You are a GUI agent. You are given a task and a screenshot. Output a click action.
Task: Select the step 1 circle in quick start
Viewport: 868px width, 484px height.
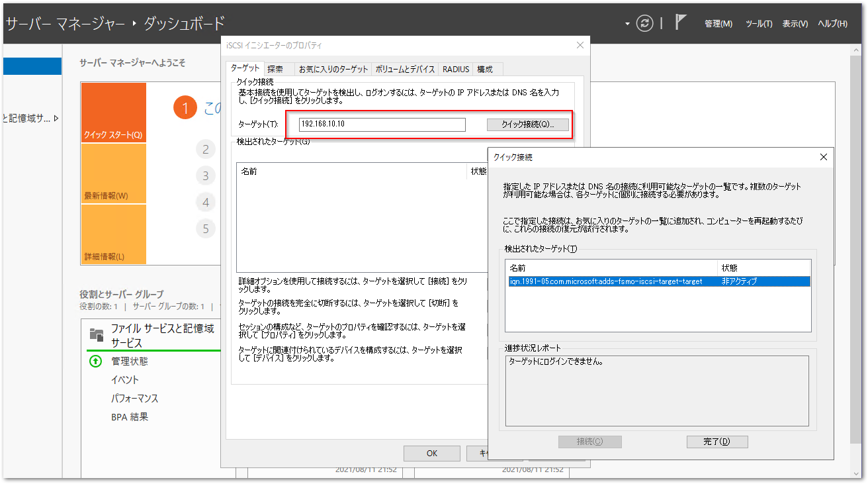[x=185, y=107]
